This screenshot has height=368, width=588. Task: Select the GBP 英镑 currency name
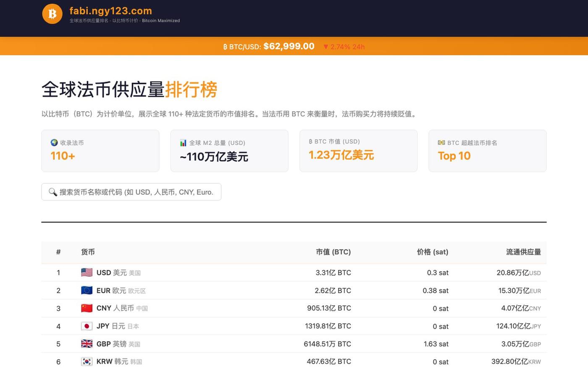[x=111, y=344]
